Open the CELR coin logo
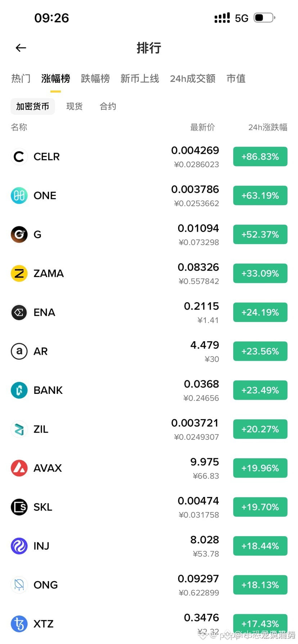The height and width of the screenshot is (644, 298). 19,157
